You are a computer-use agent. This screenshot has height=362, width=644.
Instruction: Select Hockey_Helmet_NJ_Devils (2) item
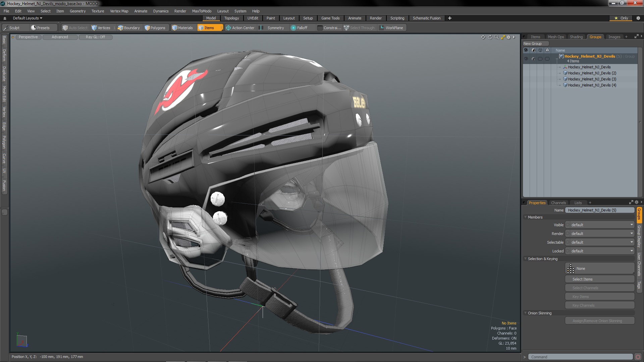tap(592, 73)
